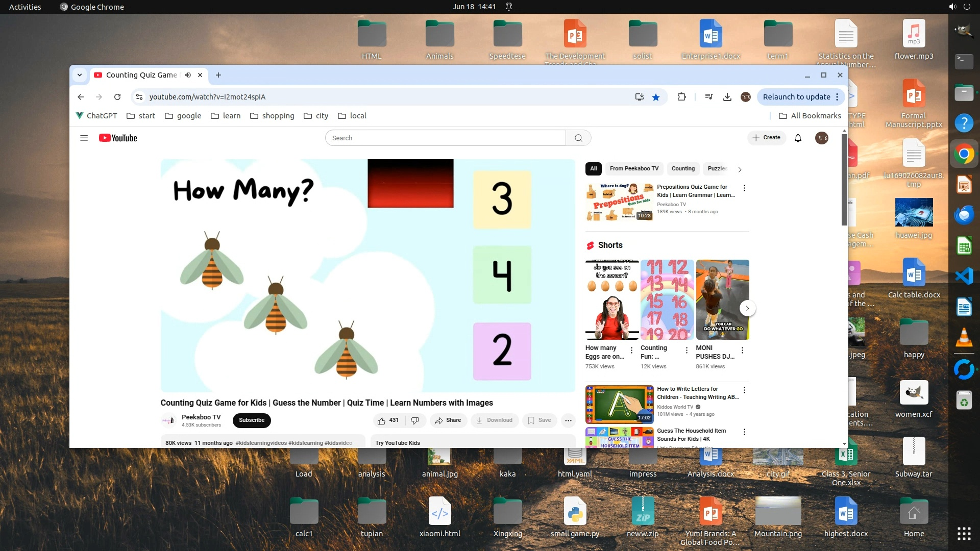Dislike the video with thumbs down

(x=415, y=420)
